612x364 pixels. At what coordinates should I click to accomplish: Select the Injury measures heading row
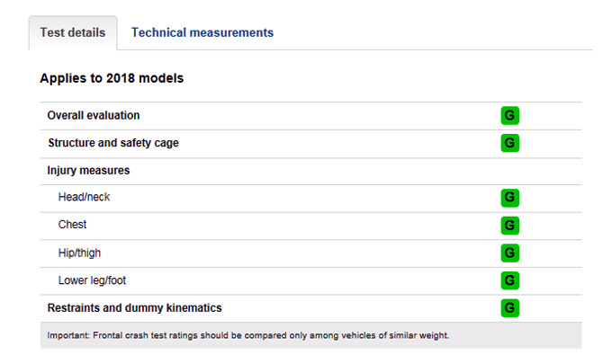point(310,171)
